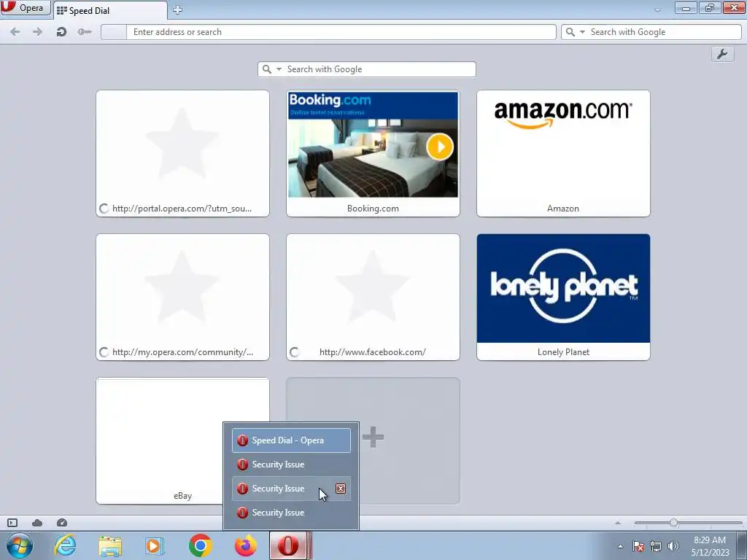Reload the page with the refresh icon
747x560 pixels.
[x=61, y=32]
